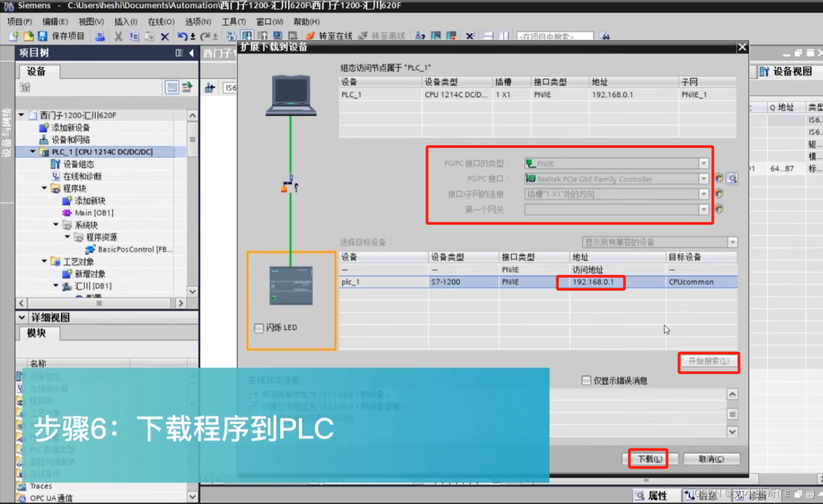823x504 pixels.
Task: Select 在线和诊断 in project tree
Action: pos(82,176)
